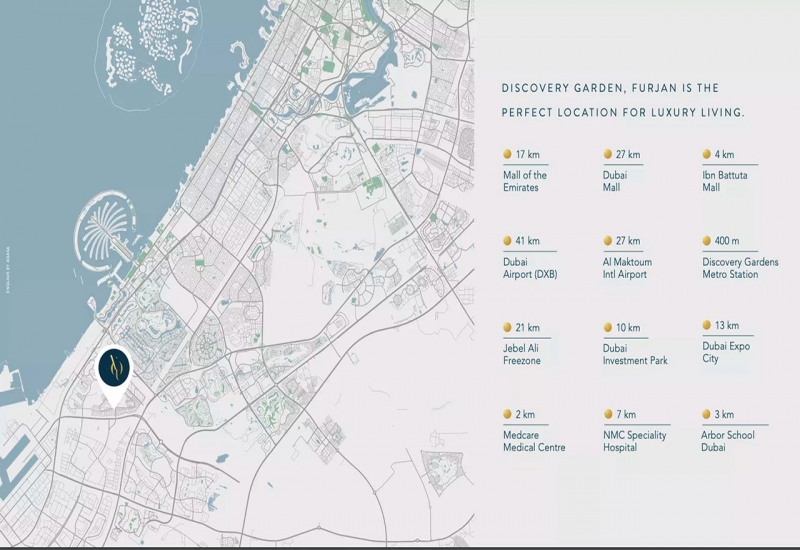Image resolution: width=800 pixels, height=550 pixels.
Task: Open the Mall of the Emirates label
Action: point(525,181)
